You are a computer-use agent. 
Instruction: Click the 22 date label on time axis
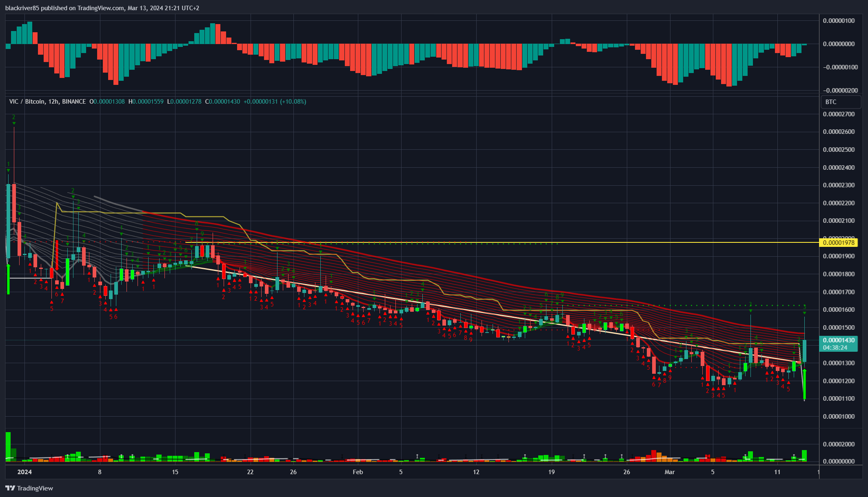pos(250,472)
